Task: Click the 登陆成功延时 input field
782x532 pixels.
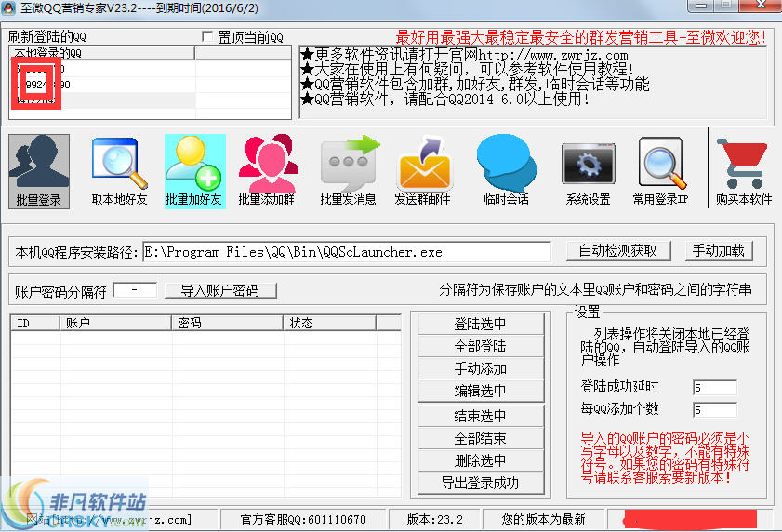Action: click(713, 387)
